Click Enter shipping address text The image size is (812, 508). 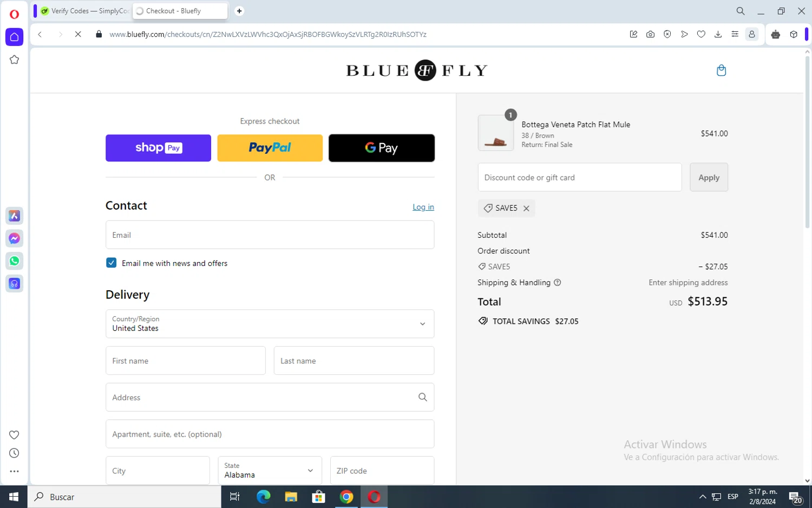coord(688,283)
